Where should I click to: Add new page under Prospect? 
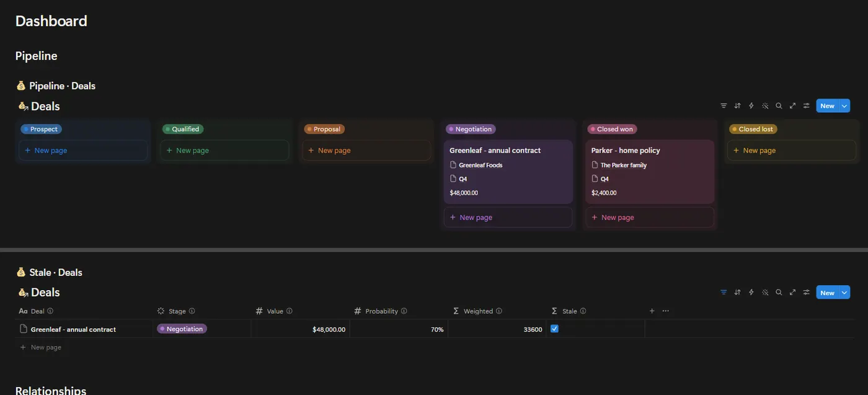(83, 150)
